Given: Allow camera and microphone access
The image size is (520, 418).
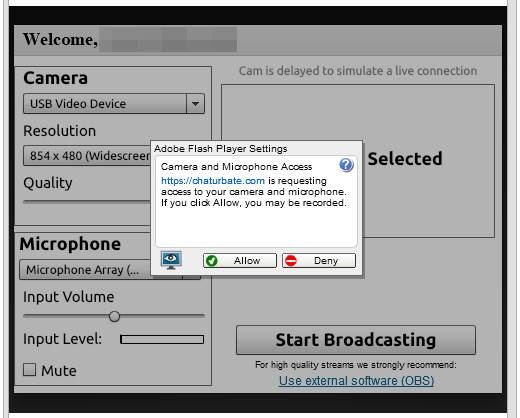Looking at the screenshot, I should (x=240, y=260).
